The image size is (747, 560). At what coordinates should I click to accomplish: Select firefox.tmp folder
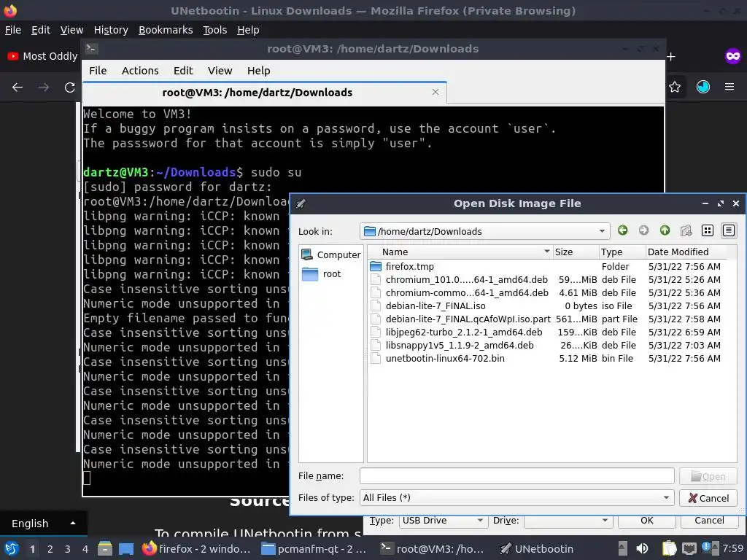(410, 267)
